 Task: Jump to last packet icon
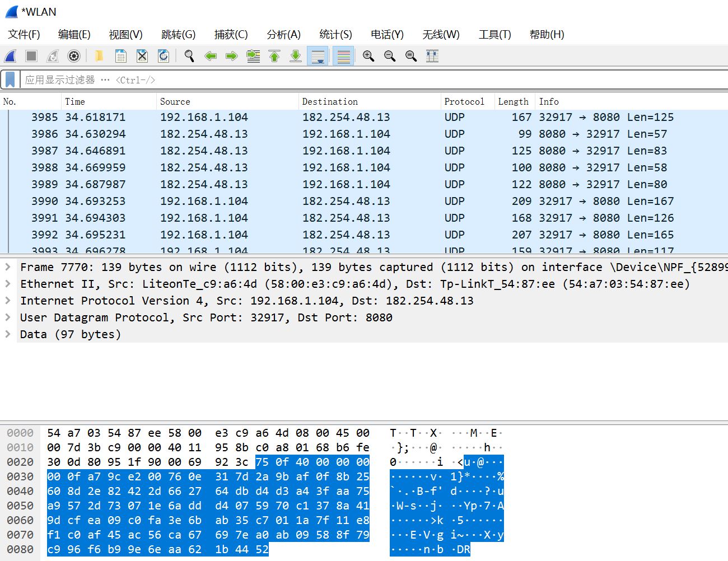pyautogui.click(x=296, y=56)
